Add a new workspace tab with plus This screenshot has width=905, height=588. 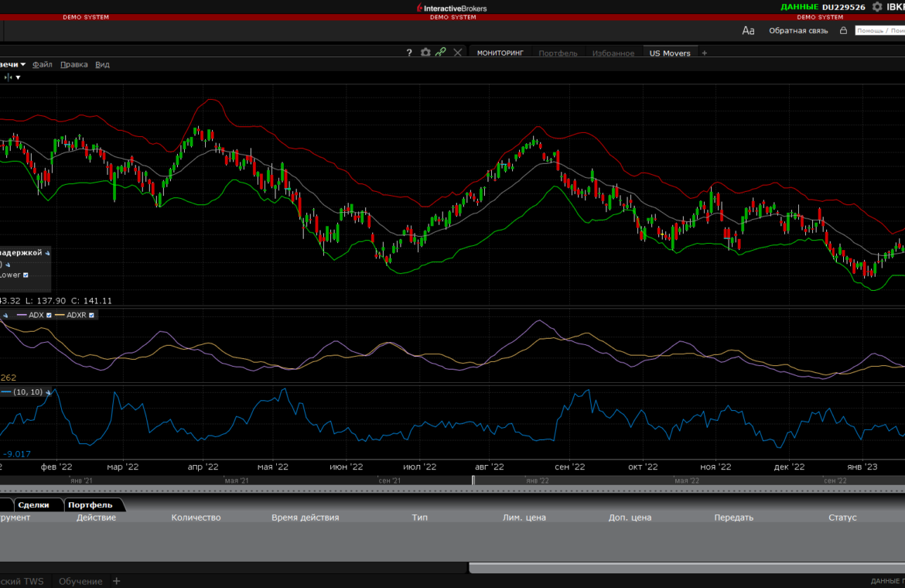coord(704,53)
